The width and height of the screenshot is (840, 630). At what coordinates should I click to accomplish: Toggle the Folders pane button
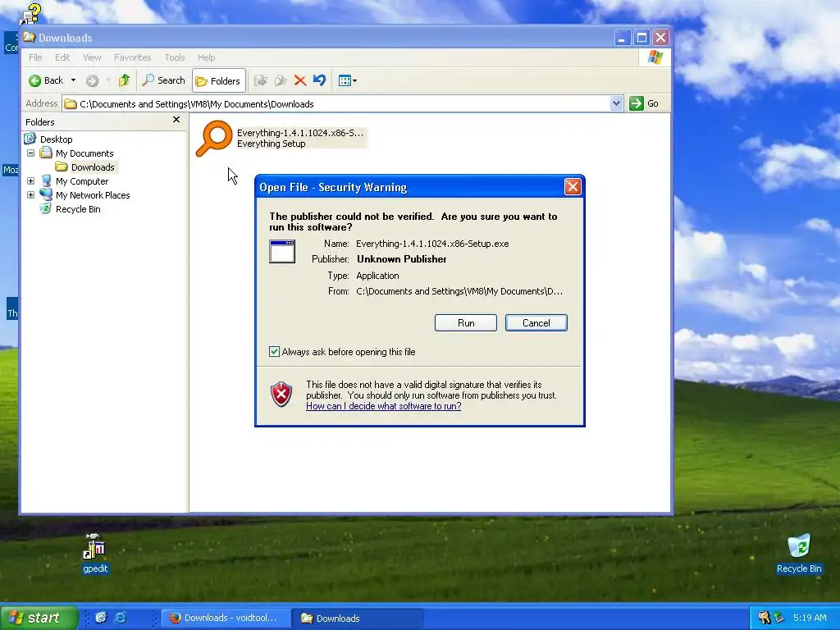[x=218, y=81]
